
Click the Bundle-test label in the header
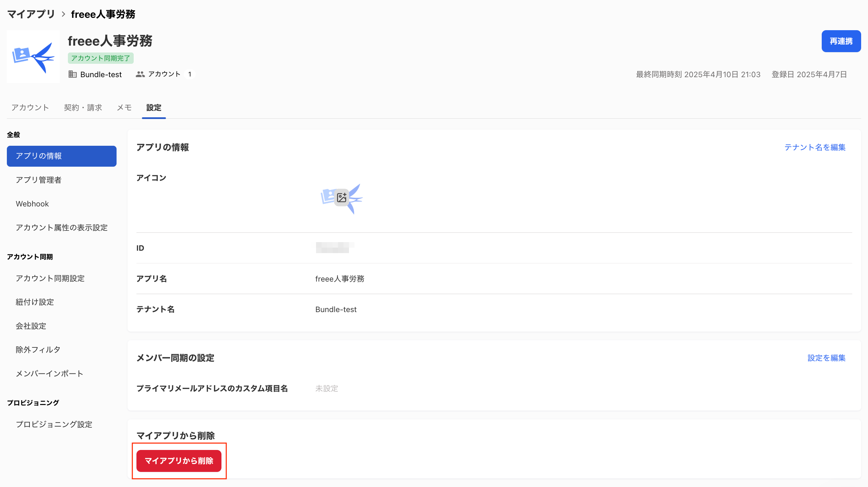coord(101,74)
